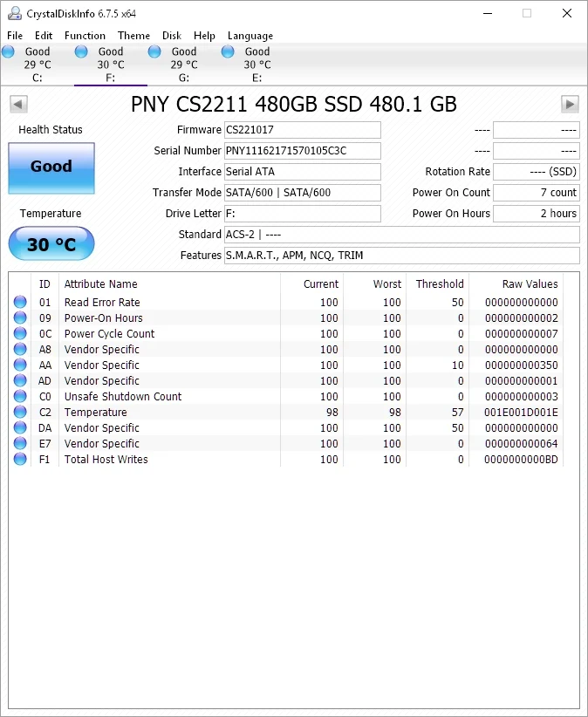Open the File menu
Viewport: 588px width, 717px height.
(x=15, y=36)
